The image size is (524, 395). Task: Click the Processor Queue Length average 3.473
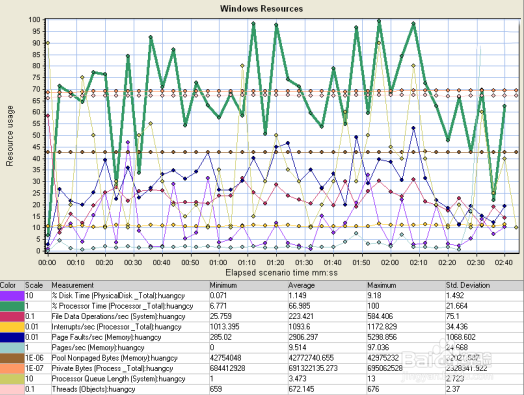pos(297,379)
